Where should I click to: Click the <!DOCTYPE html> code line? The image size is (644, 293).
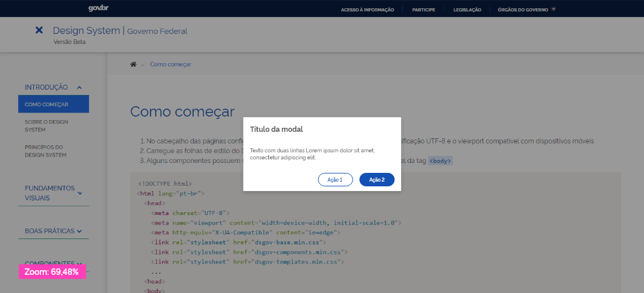[165, 183]
